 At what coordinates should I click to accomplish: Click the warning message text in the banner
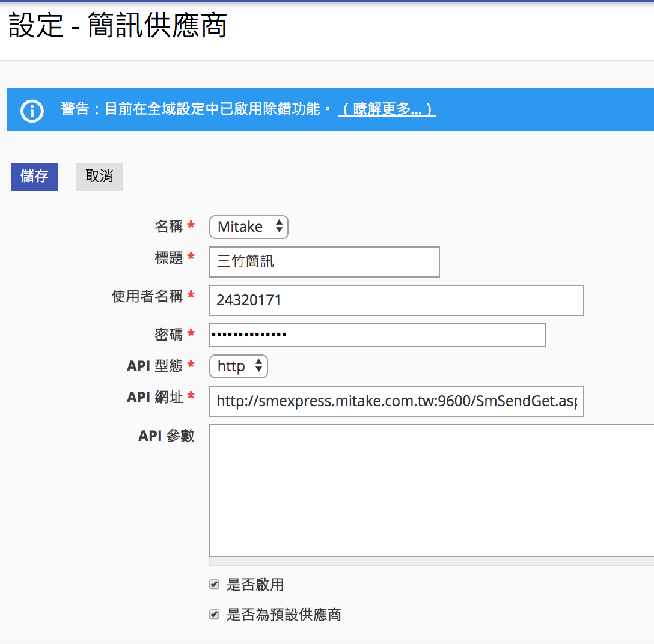198,109
